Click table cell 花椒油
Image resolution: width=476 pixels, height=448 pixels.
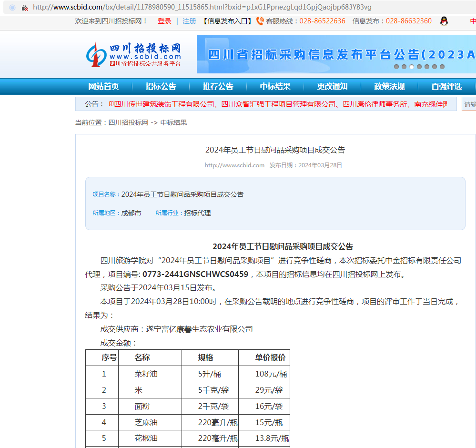coord(146,438)
